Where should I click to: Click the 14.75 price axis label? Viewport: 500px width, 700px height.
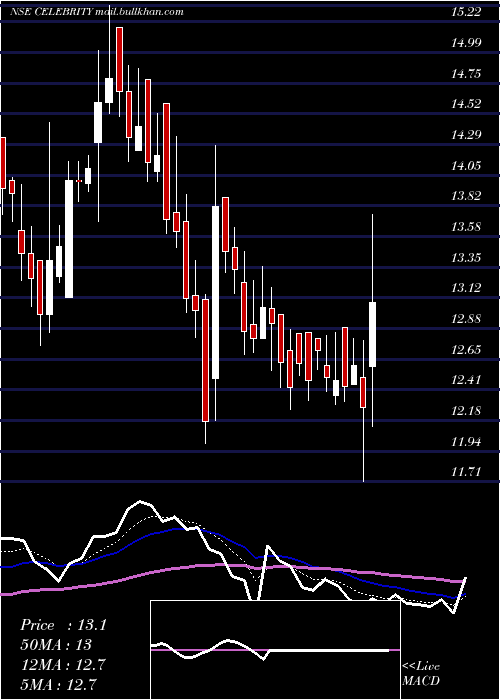(466, 74)
